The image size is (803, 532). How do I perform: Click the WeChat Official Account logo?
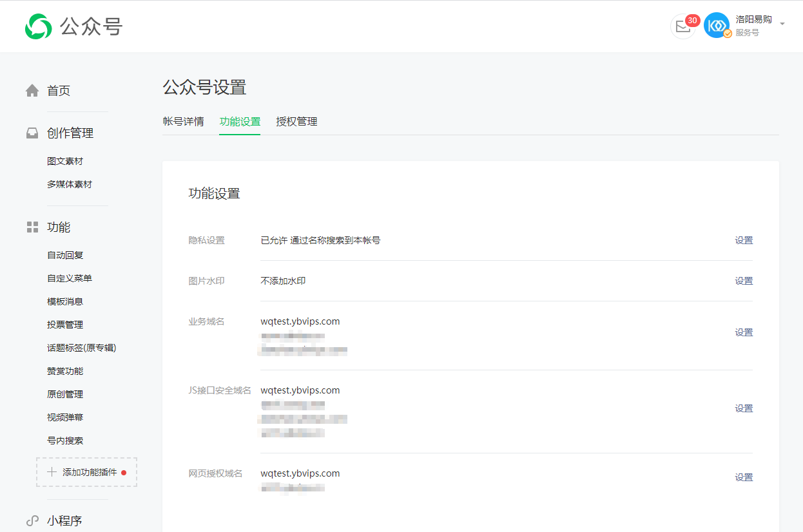click(38, 26)
